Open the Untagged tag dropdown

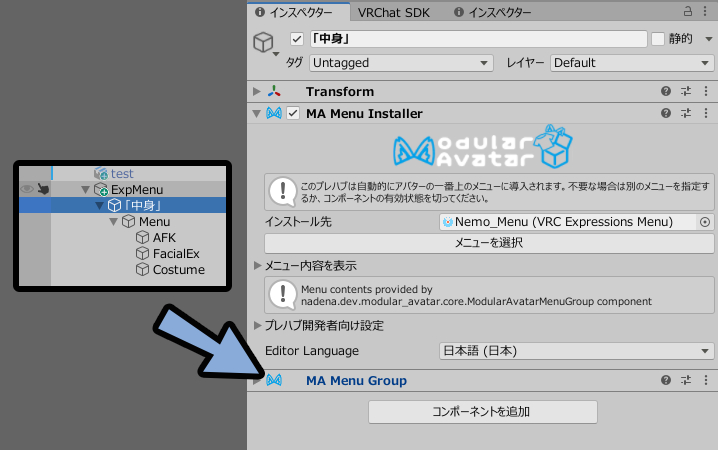point(402,63)
